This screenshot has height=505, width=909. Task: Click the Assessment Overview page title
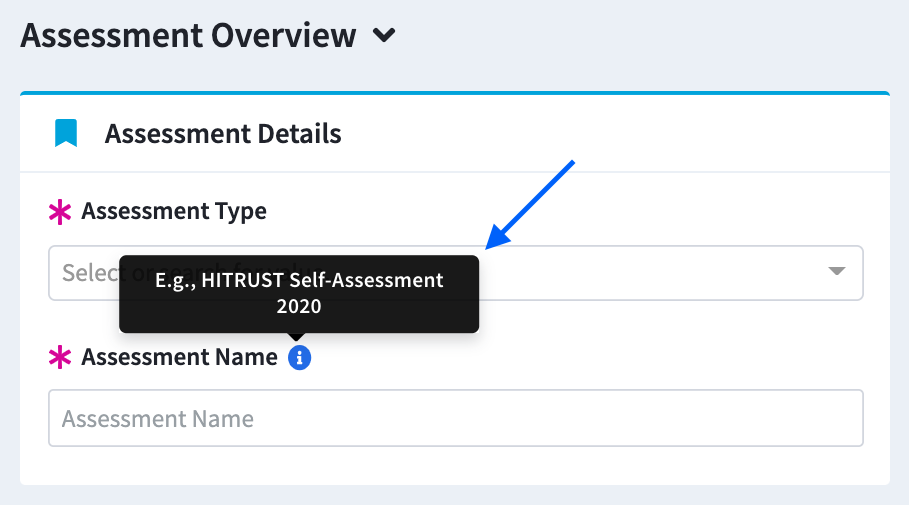(188, 35)
